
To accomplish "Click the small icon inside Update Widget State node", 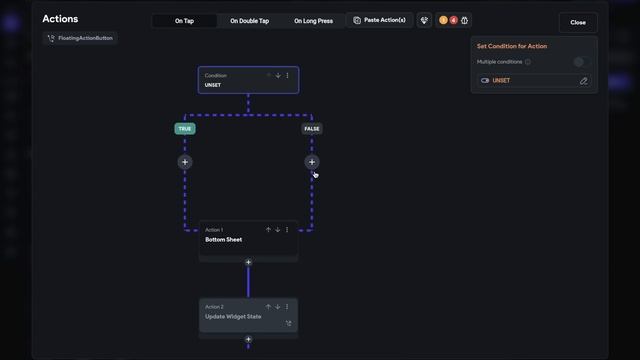I will click(289, 323).
